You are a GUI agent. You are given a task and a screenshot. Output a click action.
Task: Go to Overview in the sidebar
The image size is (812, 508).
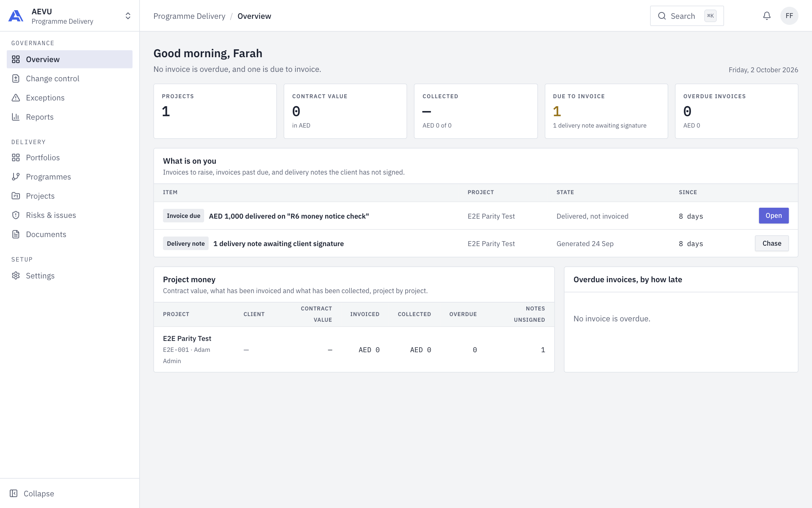(70, 59)
